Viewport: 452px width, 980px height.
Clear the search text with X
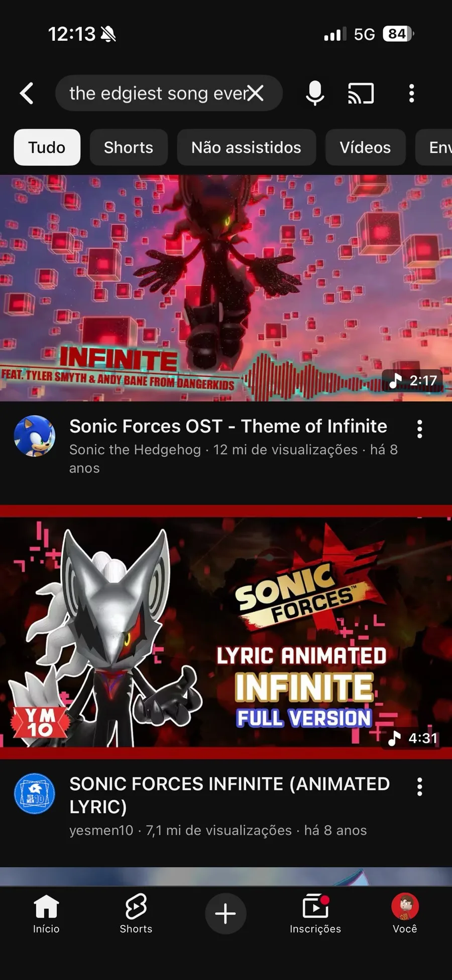[255, 93]
